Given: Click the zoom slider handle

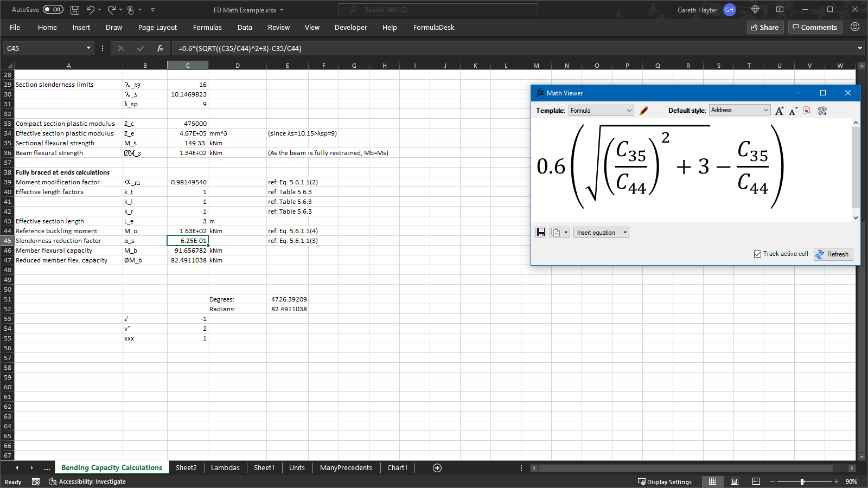Looking at the screenshot, I should (x=802, y=481).
